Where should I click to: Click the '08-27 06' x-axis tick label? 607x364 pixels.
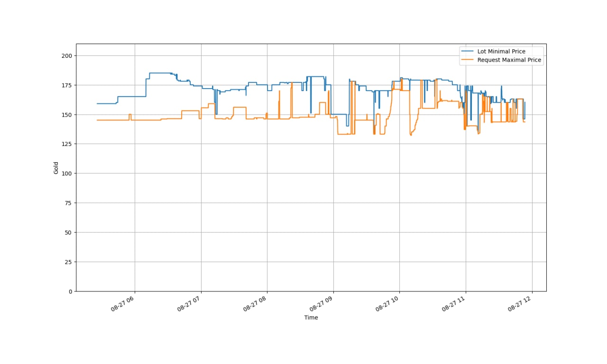(124, 303)
